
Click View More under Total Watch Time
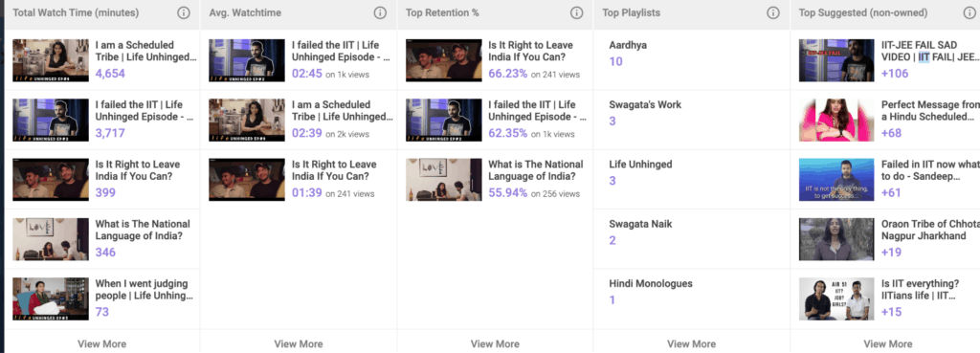(101, 343)
